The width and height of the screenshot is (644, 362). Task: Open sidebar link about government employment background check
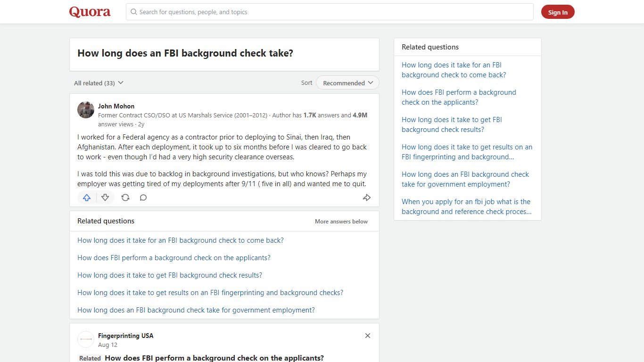coord(465,179)
